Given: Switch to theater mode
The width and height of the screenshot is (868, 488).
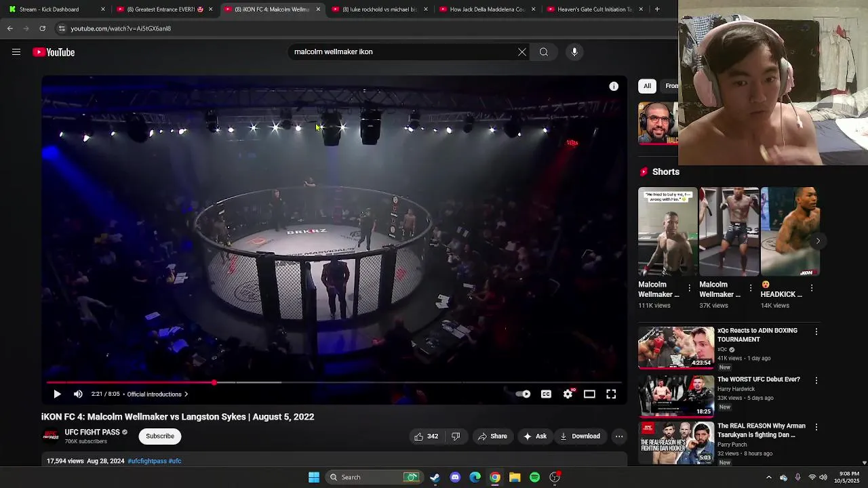Looking at the screenshot, I should (589, 394).
